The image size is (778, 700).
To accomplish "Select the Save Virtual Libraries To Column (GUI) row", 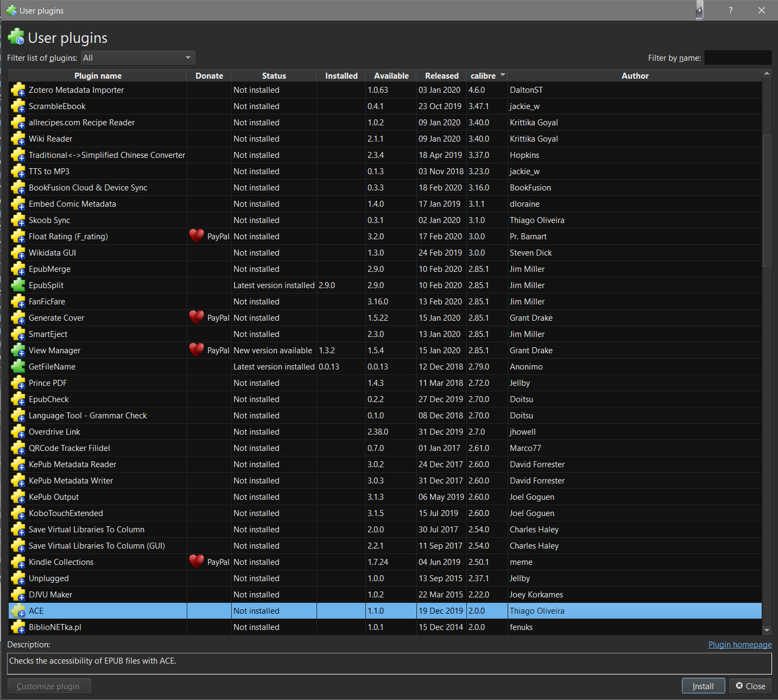I will point(385,546).
